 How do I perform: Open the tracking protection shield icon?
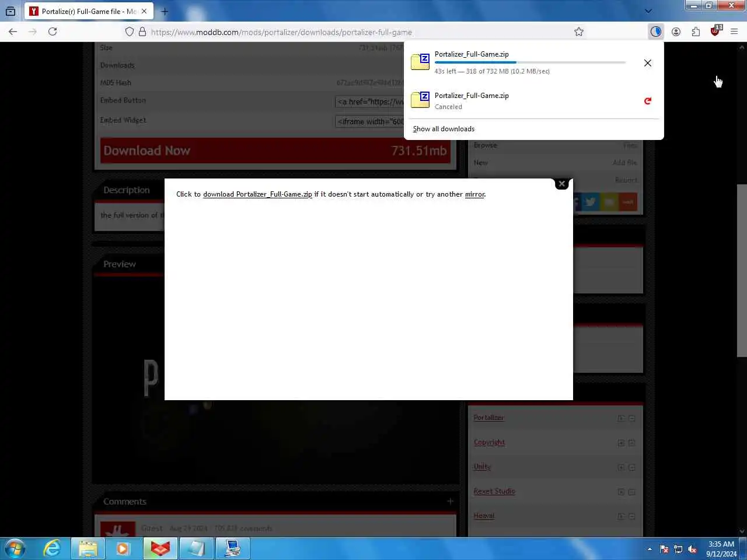pyautogui.click(x=130, y=32)
